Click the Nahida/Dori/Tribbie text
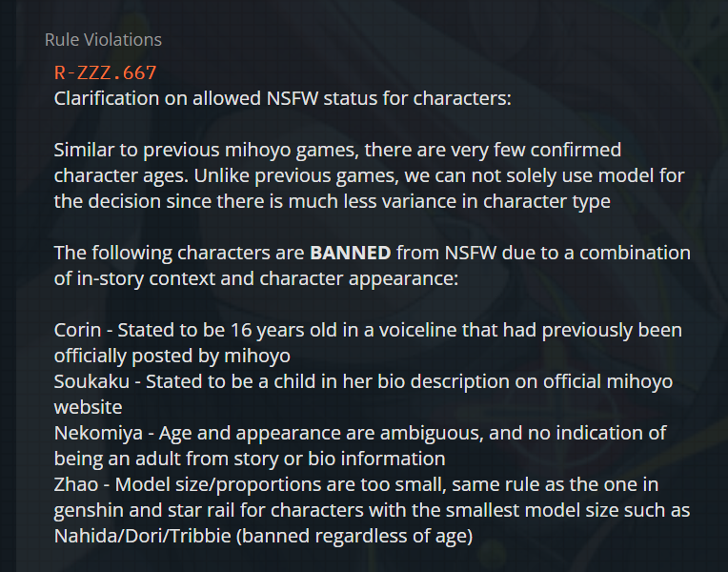The image size is (728, 572). click(143, 536)
